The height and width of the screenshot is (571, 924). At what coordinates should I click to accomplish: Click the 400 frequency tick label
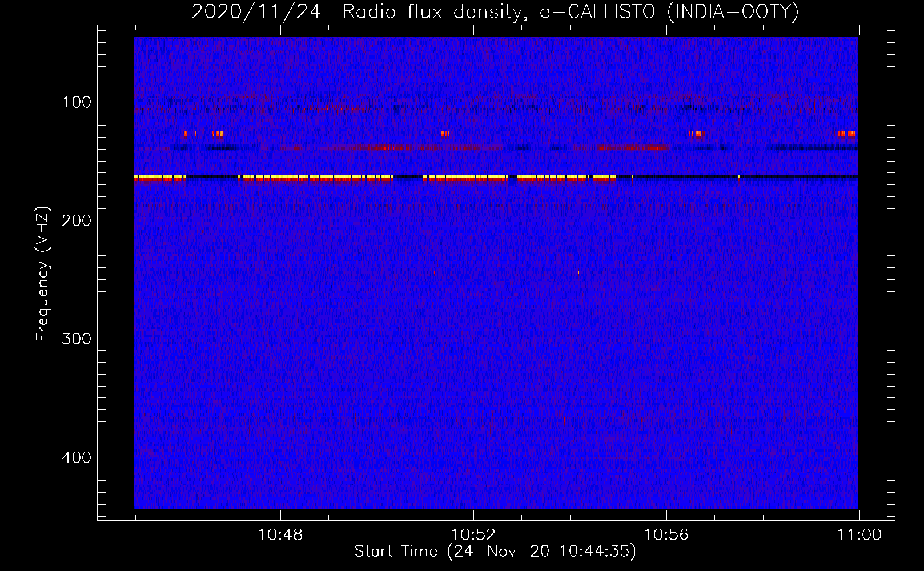tap(77, 457)
